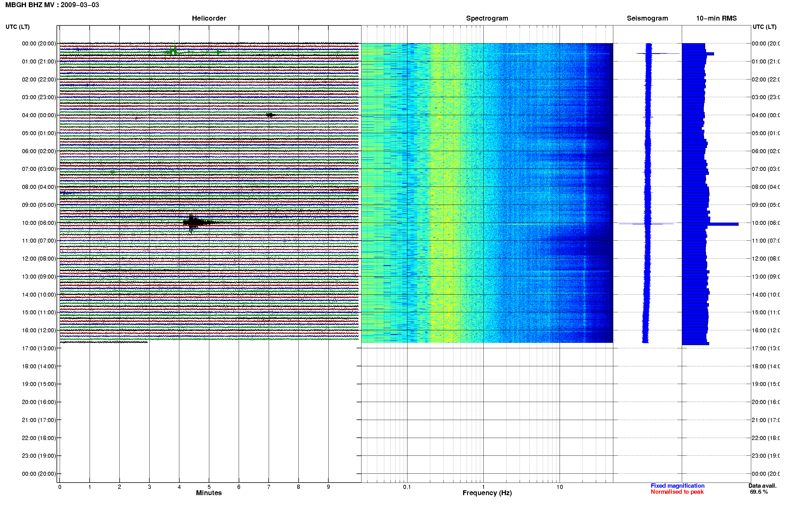Click the Data avail. label

(x=762, y=486)
